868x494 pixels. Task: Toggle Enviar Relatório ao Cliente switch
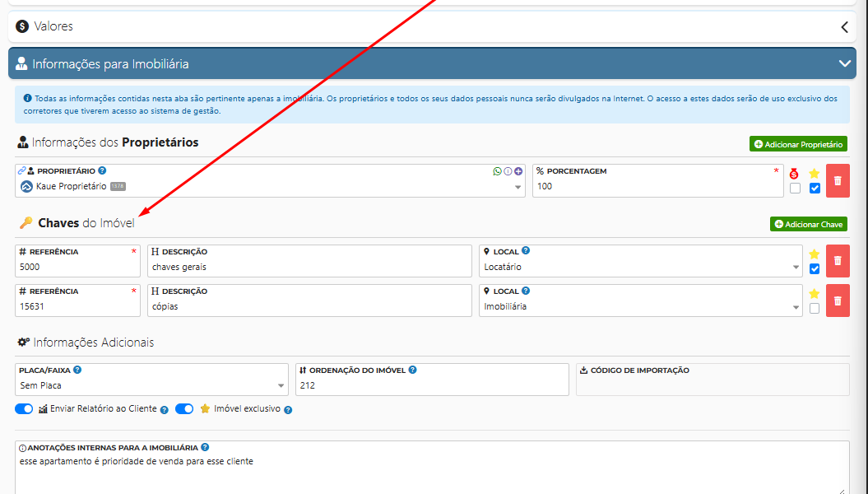[24, 408]
